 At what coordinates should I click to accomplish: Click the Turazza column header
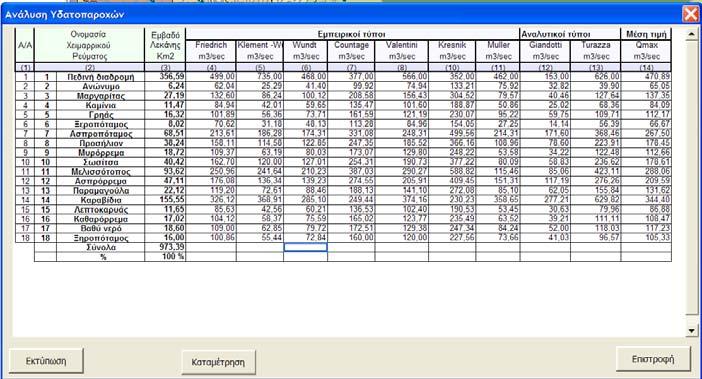[596, 45]
